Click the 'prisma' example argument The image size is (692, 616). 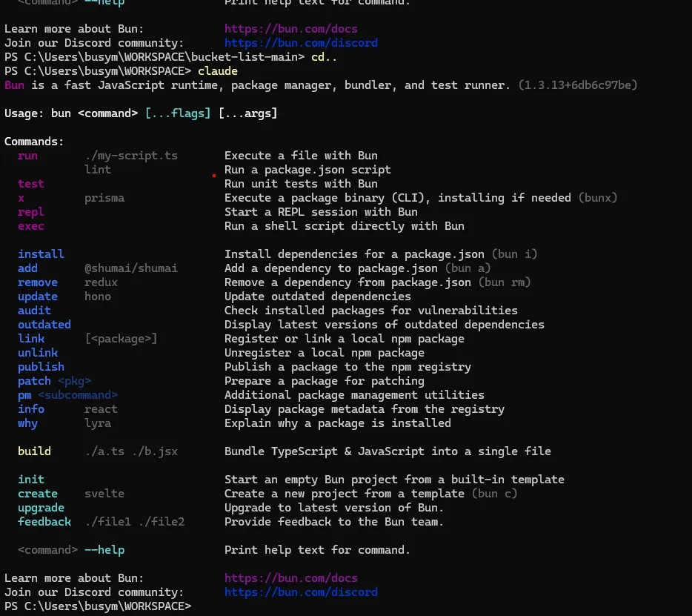[104, 198]
